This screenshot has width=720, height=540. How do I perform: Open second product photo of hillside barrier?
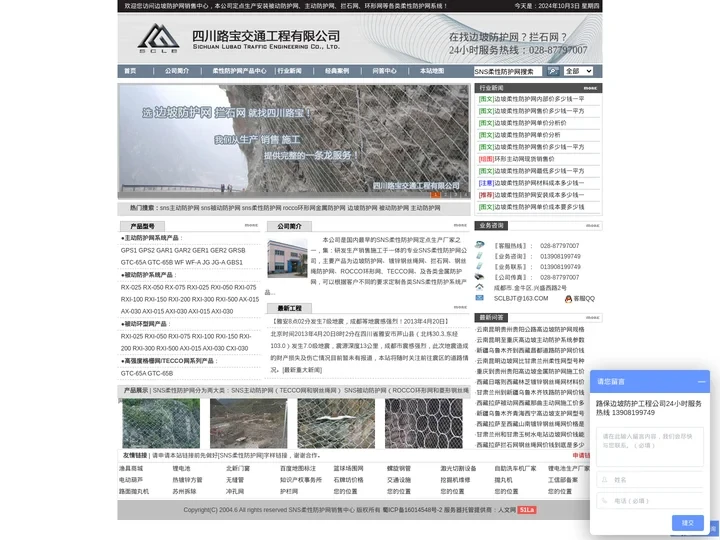(x=248, y=423)
